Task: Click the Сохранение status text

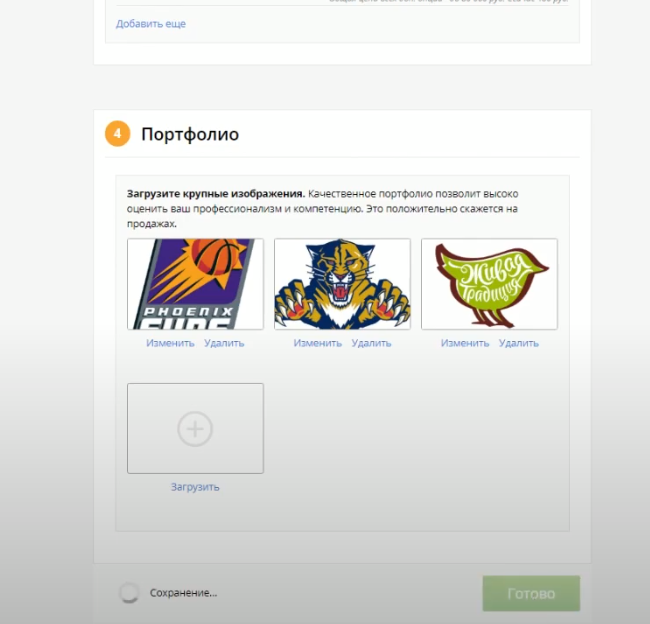Action: [183, 593]
